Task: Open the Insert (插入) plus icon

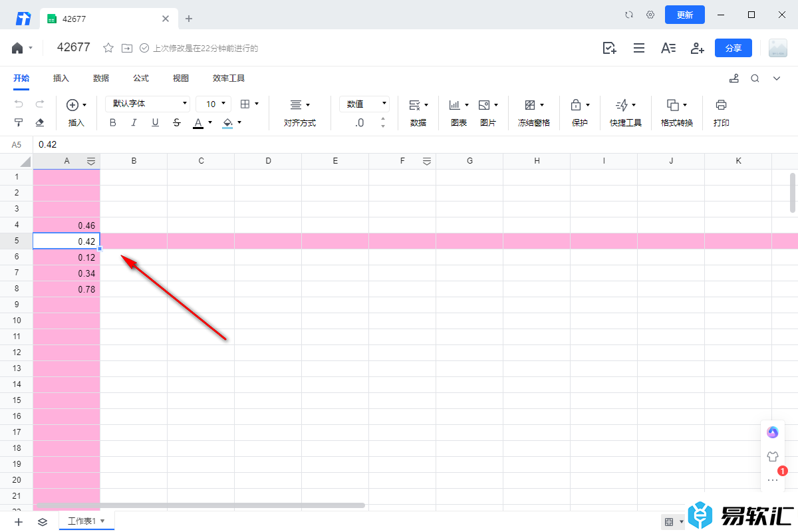Action: click(x=72, y=104)
